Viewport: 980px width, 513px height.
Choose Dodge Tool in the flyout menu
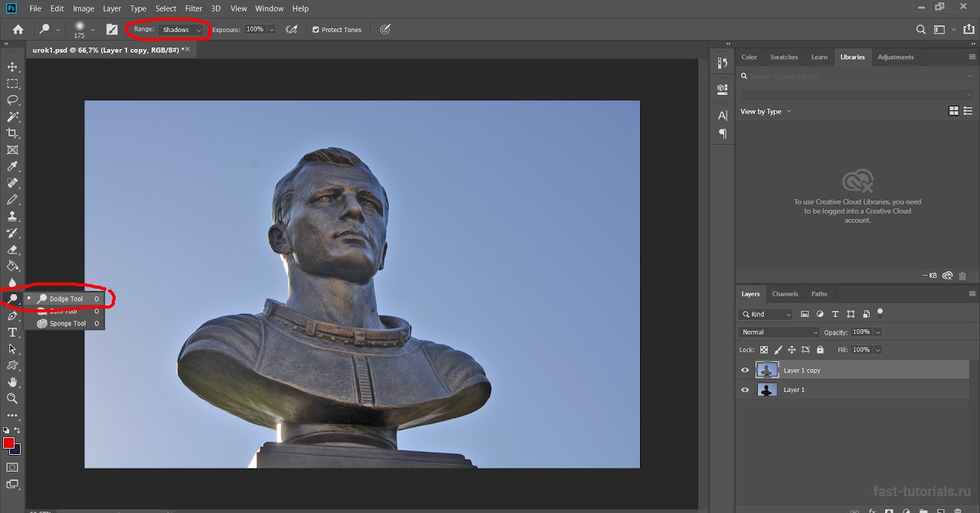66,299
